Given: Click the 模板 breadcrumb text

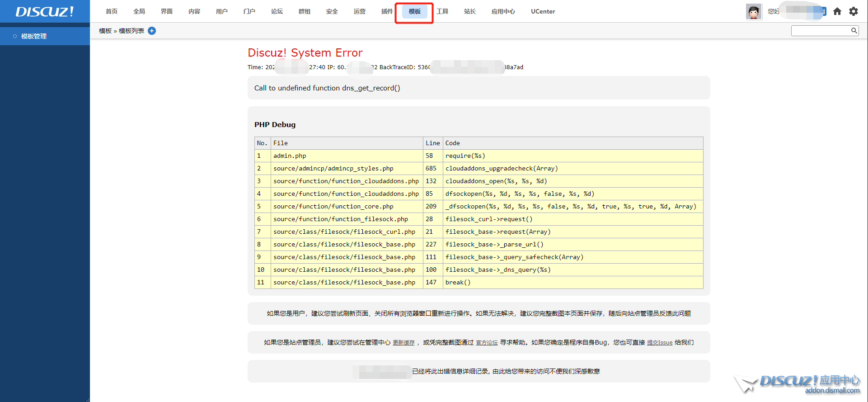Looking at the screenshot, I should (105, 31).
